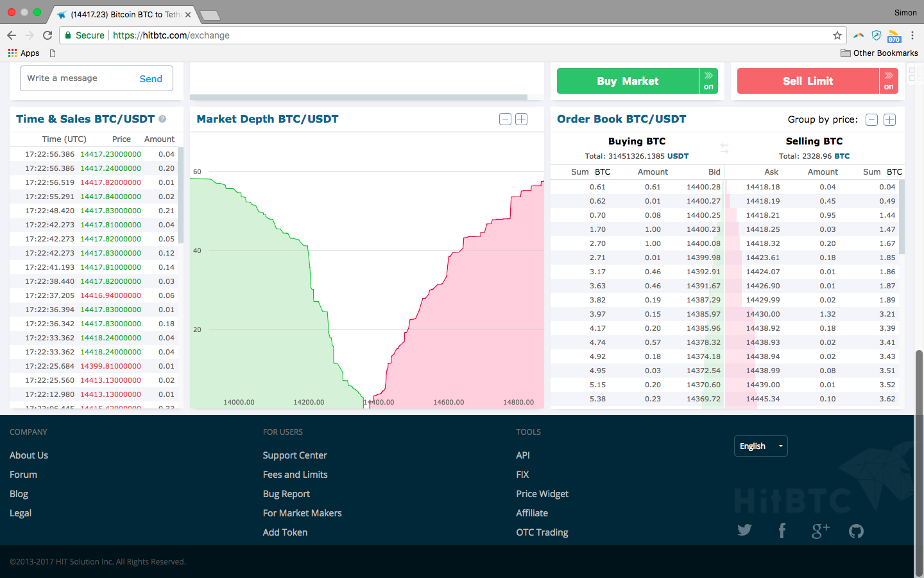
Task: Open the Forum link
Action: pos(23,475)
